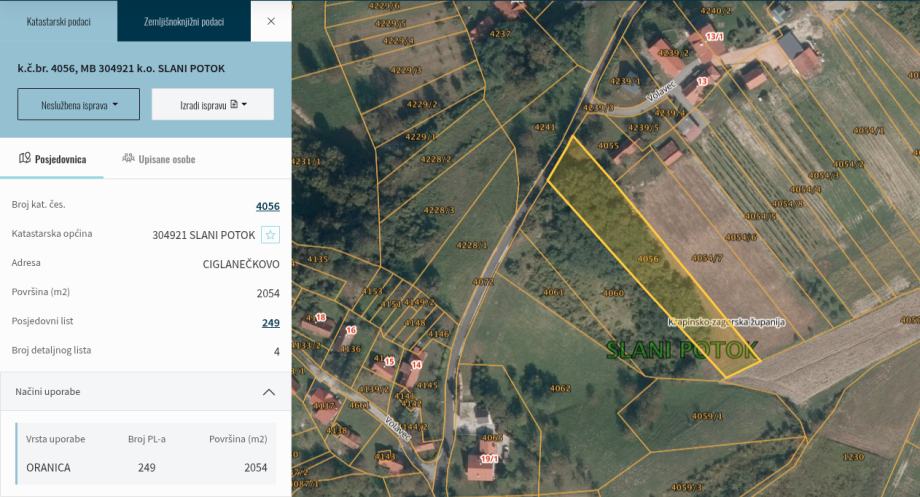Click parcel 4061 on the map
This screenshot has width=920, height=497.
click(553, 292)
